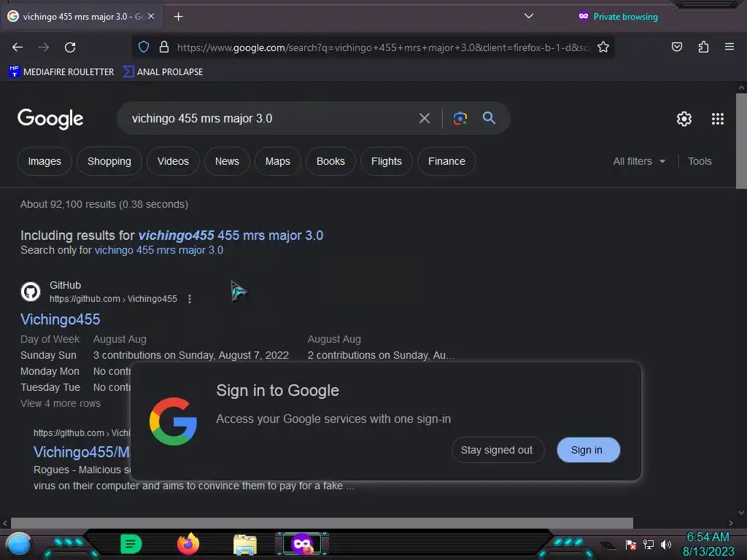Open the tracking protection shield icon
The width and height of the screenshot is (747, 560).
144,47
